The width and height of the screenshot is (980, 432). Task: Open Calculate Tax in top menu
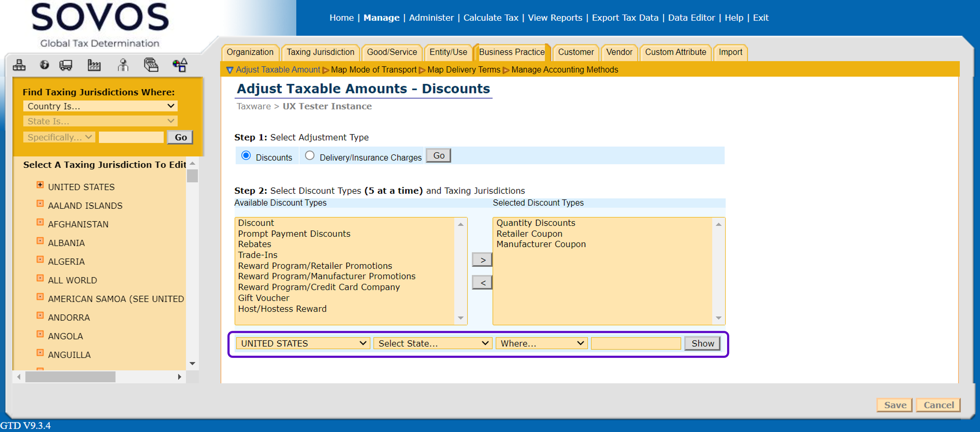click(x=490, y=18)
